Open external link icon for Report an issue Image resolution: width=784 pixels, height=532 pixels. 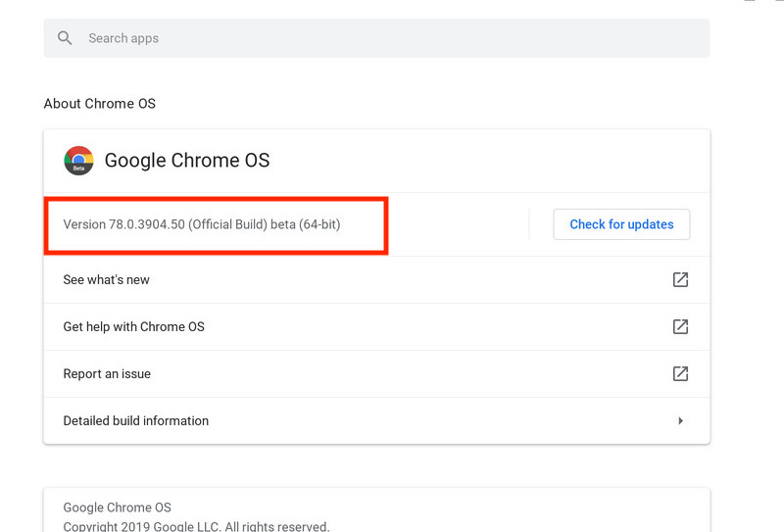click(680, 373)
